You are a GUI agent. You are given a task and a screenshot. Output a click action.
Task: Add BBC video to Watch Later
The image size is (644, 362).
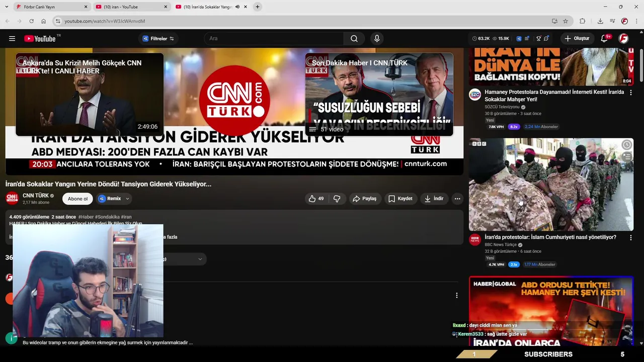[x=626, y=145]
